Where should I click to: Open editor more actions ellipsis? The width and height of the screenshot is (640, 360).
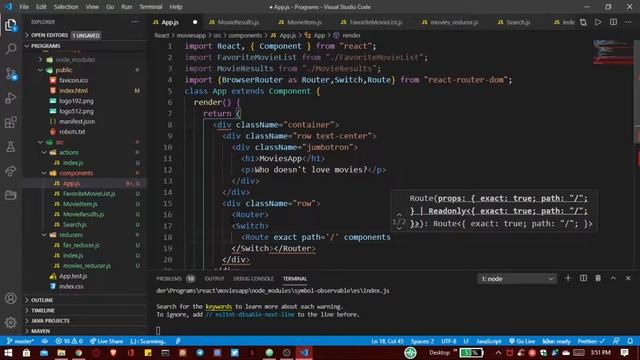[x=628, y=22]
